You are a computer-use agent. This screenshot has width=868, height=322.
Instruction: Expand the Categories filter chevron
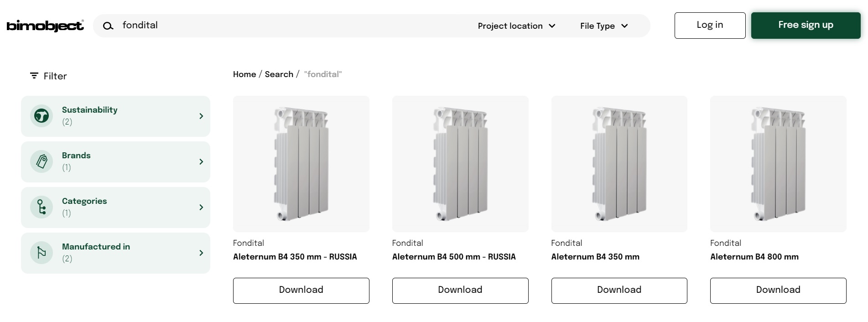click(201, 208)
